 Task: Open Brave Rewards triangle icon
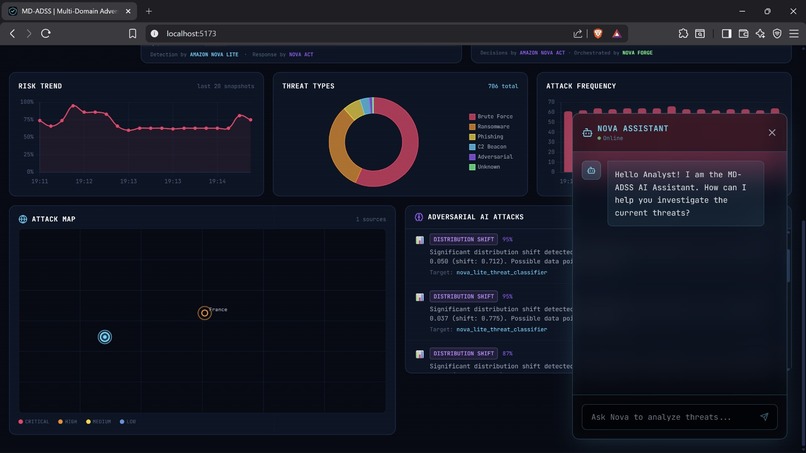[x=616, y=33]
